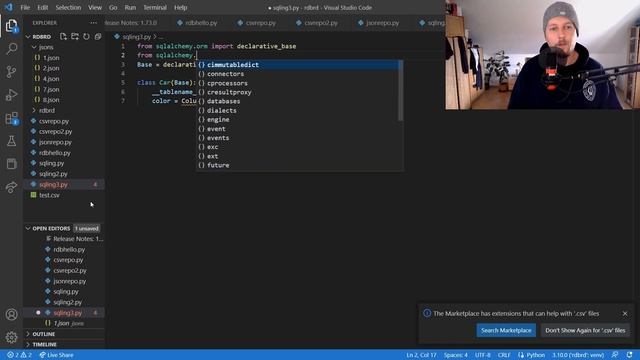Viewport: 640px width, 360px height.
Task: Change line endings via CRLF
Action: [x=504, y=355]
